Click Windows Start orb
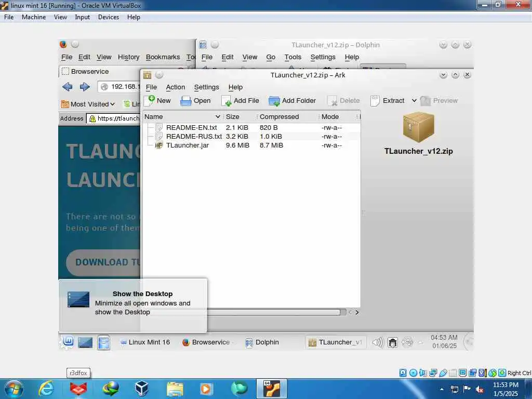532x399 pixels. (14, 389)
